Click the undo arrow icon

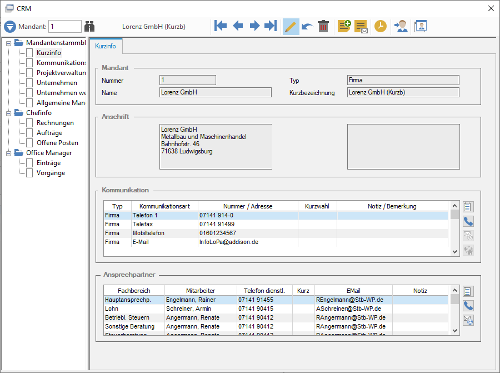(x=307, y=26)
